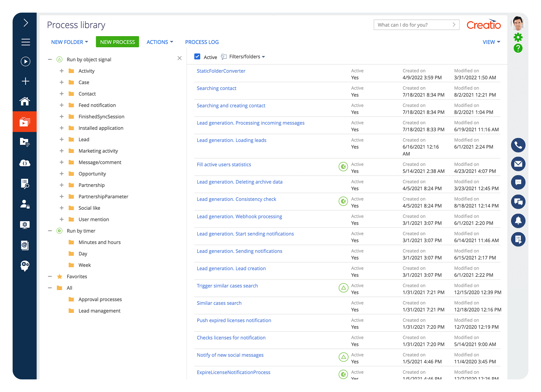
Task: Show notifications via the bell icon
Action: point(518,221)
